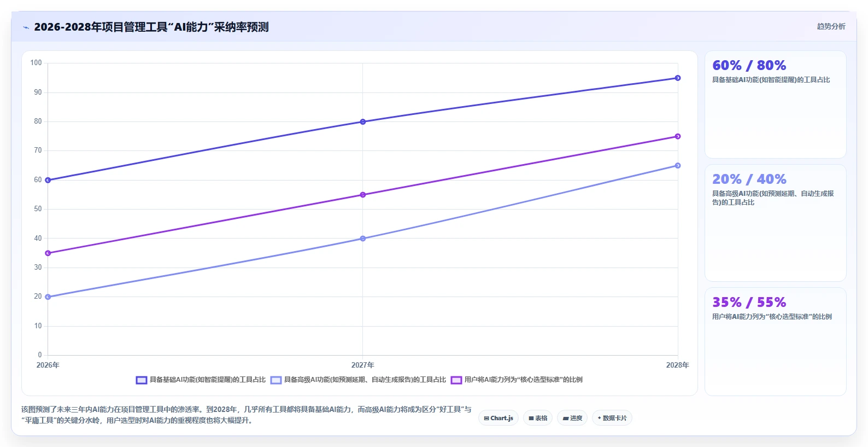Click the 表格 tag
868x447 pixels.
point(538,418)
